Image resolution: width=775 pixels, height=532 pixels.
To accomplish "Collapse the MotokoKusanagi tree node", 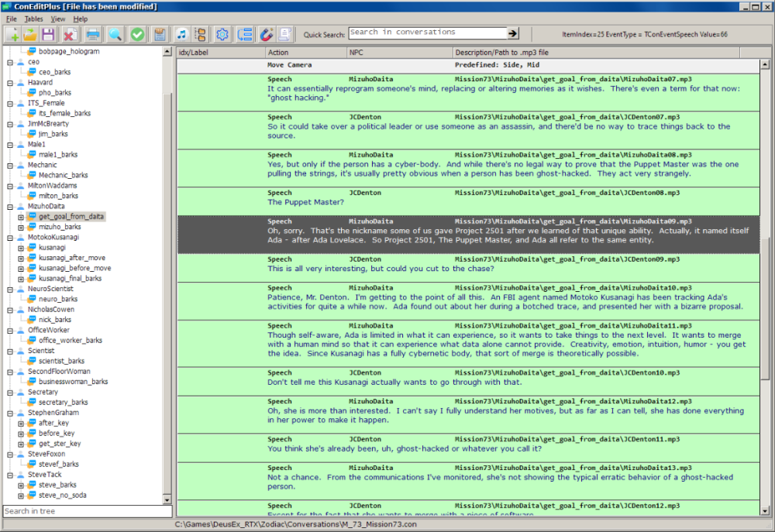I will (10, 238).
